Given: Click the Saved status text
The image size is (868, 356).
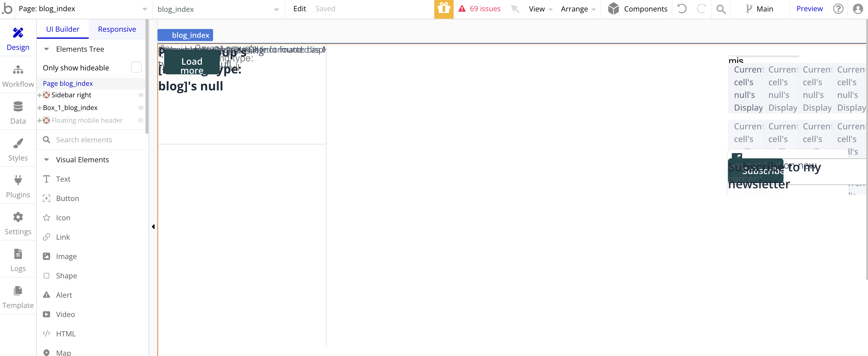Looking at the screenshot, I should coord(325,8).
